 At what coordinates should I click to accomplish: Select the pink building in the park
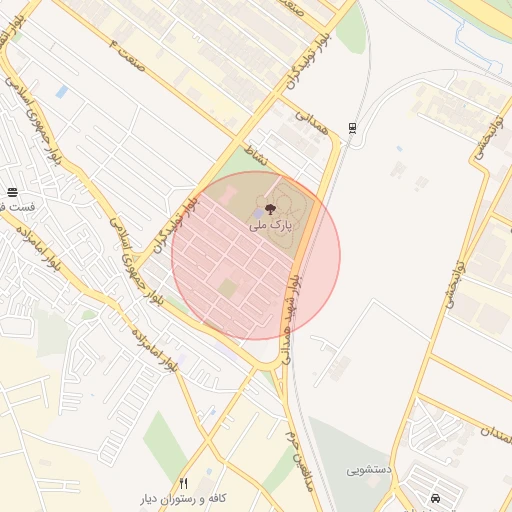pos(229,195)
